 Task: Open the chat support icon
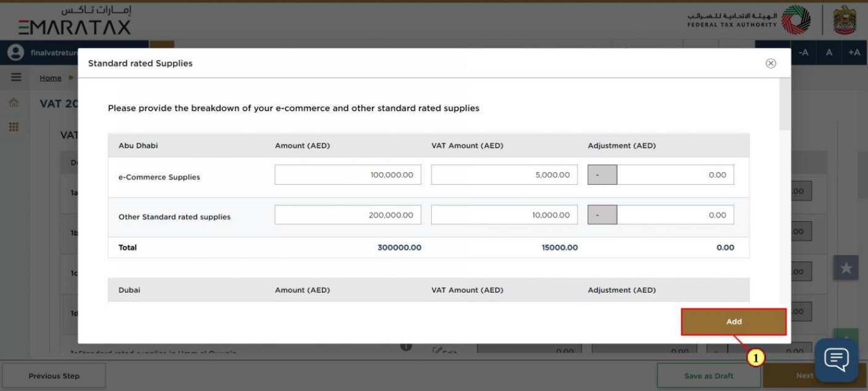837,360
